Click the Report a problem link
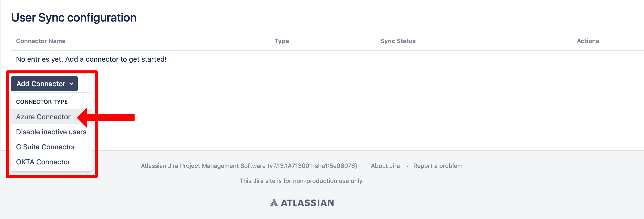Screen dimensions: 644x219 [438, 166]
